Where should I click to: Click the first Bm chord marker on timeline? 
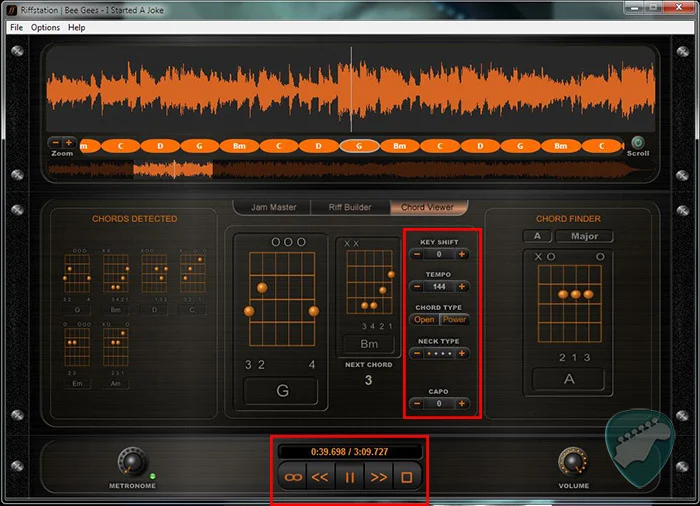point(239,146)
